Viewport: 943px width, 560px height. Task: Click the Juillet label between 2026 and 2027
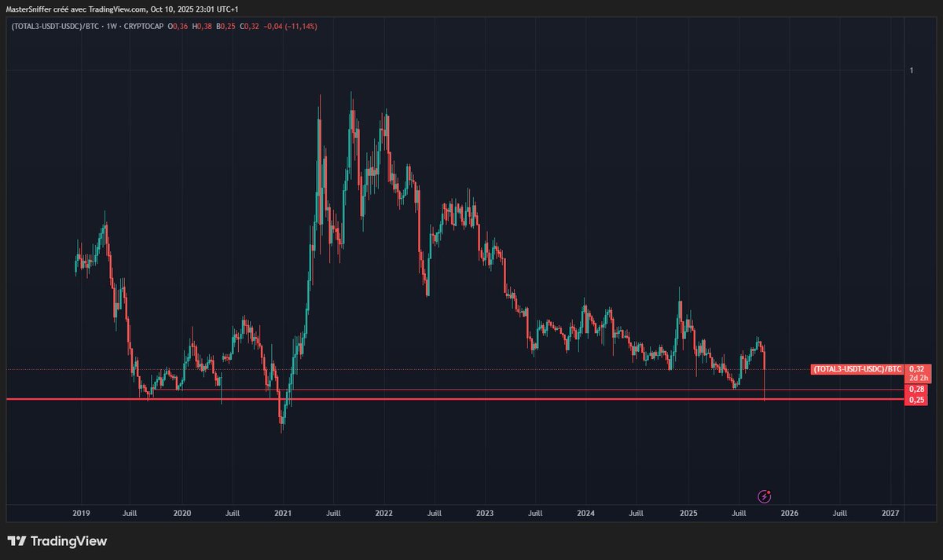pyautogui.click(x=839, y=512)
